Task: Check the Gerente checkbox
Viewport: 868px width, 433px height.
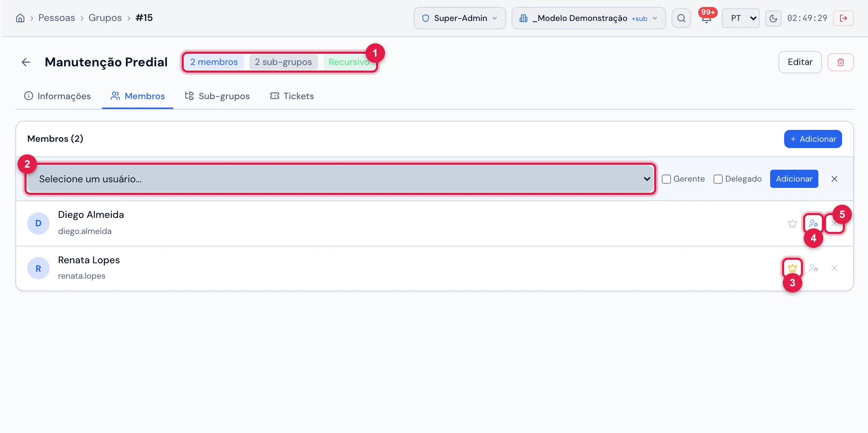Action: click(666, 179)
